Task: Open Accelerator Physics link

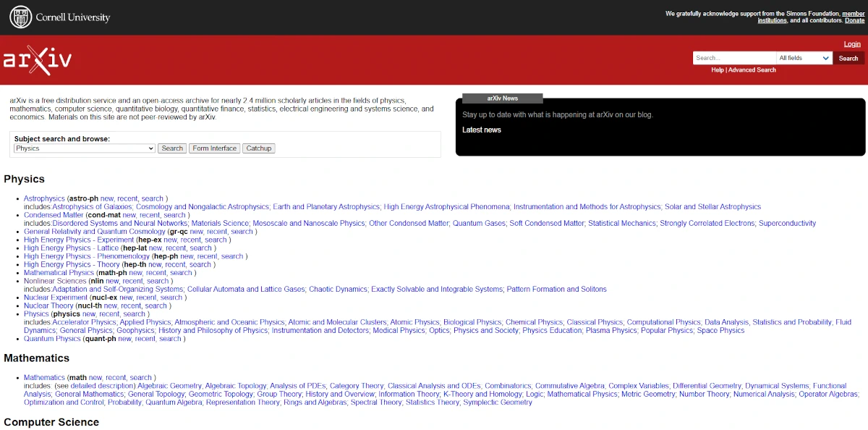Action: (x=84, y=323)
